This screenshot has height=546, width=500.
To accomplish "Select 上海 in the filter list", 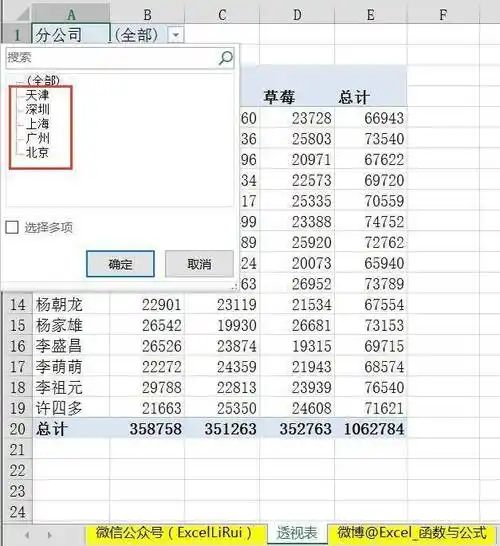I will pos(38,124).
